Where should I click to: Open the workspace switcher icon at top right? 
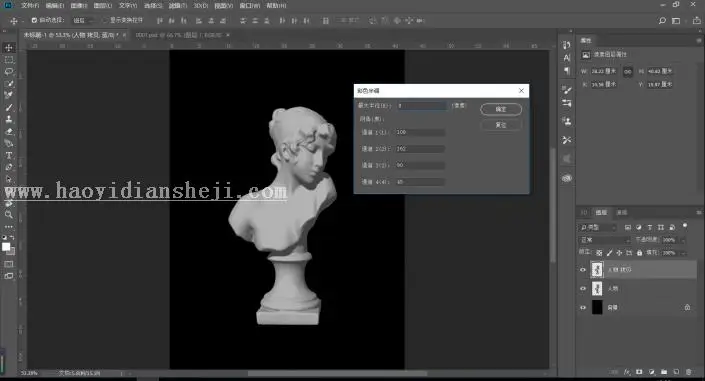(676, 21)
